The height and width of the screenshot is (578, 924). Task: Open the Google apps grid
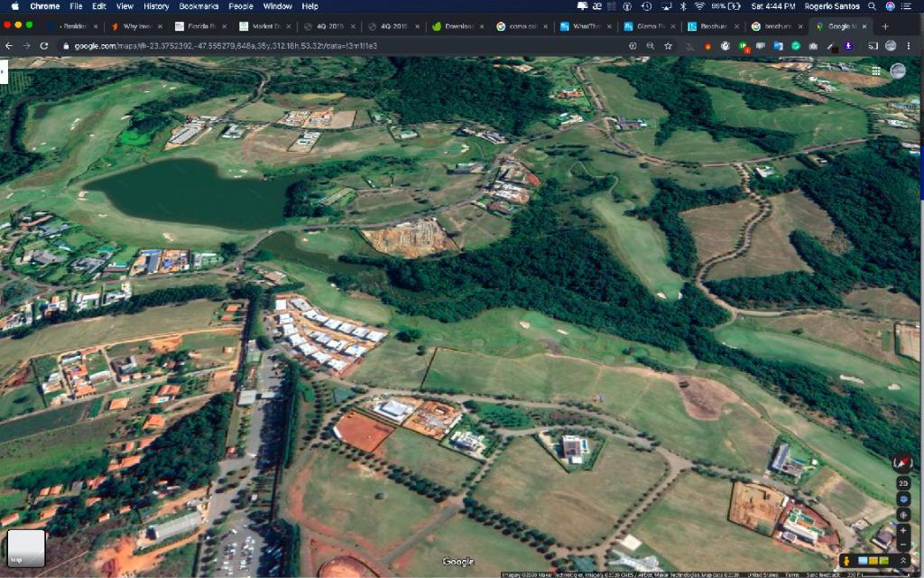(x=876, y=70)
